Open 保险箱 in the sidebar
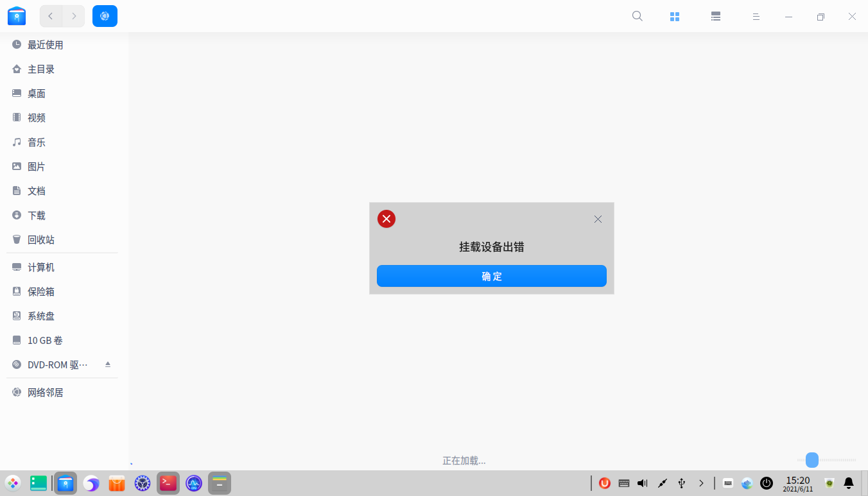 point(64,292)
